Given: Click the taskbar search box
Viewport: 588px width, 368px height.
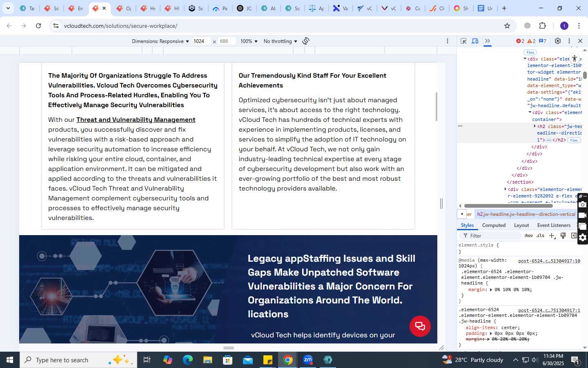Looking at the screenshot, I should [x=78, y=360].
